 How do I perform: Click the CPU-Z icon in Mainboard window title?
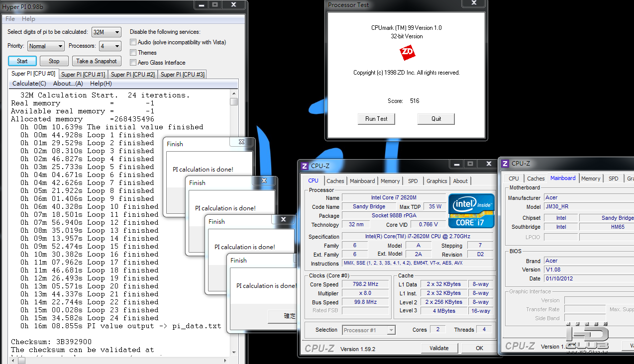(x=505, y=163)
